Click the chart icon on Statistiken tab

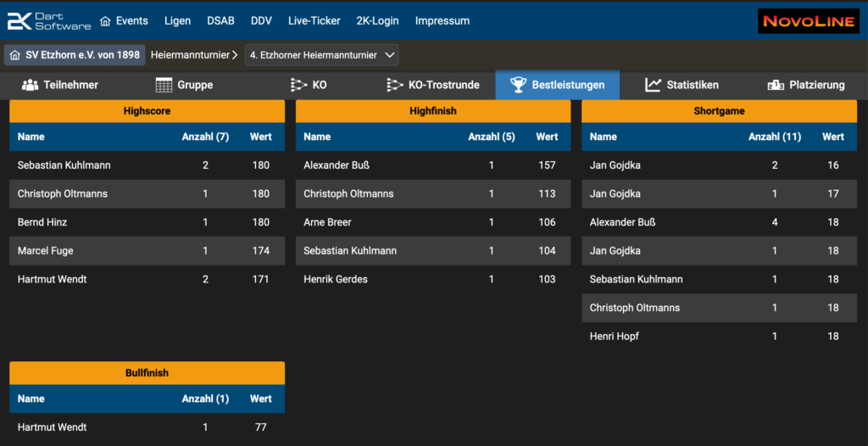[653, 85]
